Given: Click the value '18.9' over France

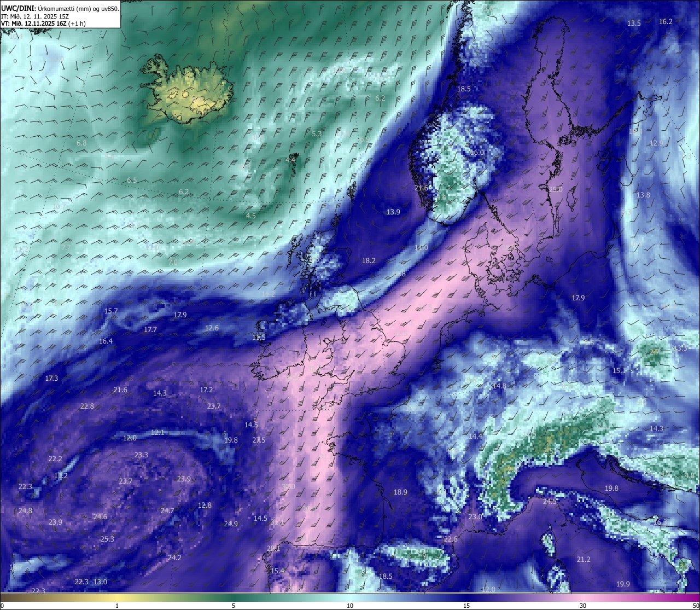Looking at the screenshot, I should coord(400,492).
